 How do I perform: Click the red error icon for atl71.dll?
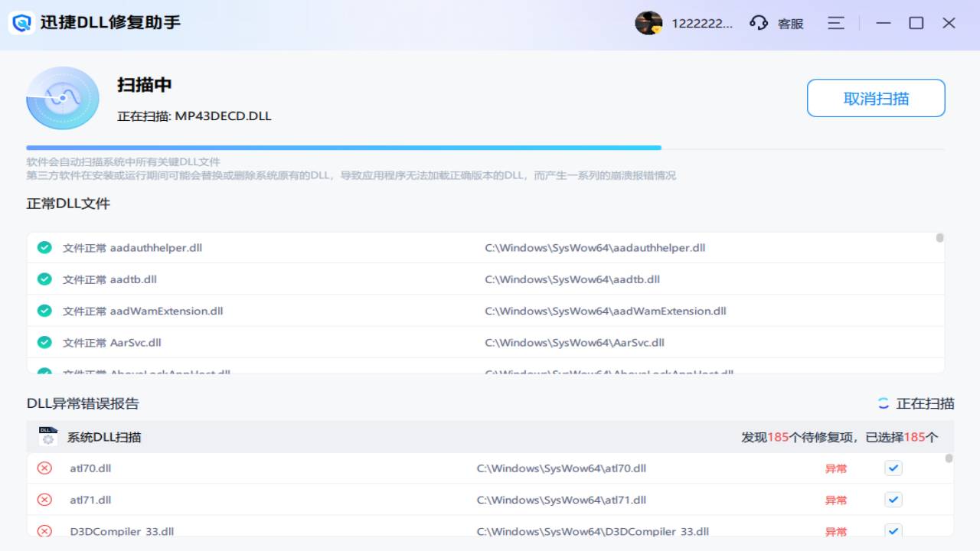coord(44,500)
